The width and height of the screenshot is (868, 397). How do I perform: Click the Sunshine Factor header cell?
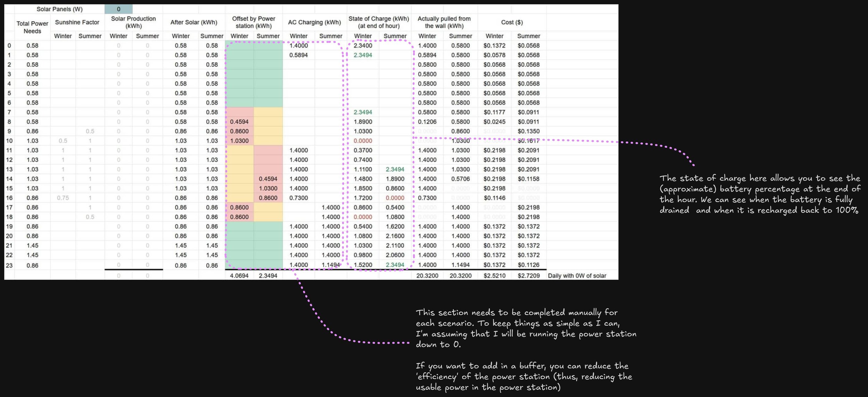pos(77,22)
